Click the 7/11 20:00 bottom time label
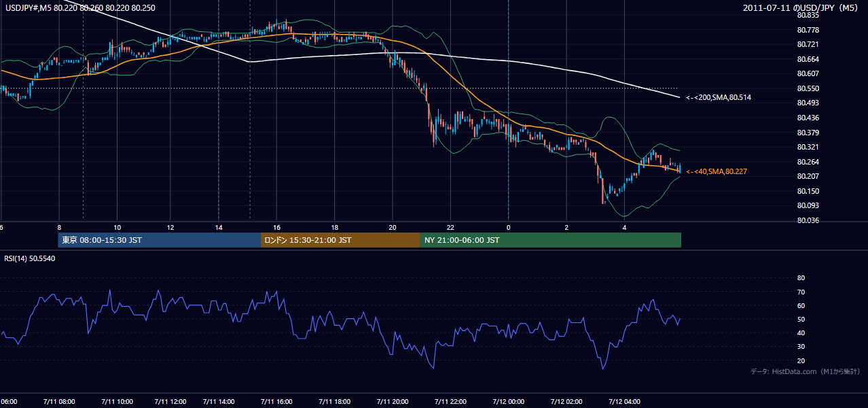Image resolution: width=868 pixels, height=408 pixels. pos(393,401)
